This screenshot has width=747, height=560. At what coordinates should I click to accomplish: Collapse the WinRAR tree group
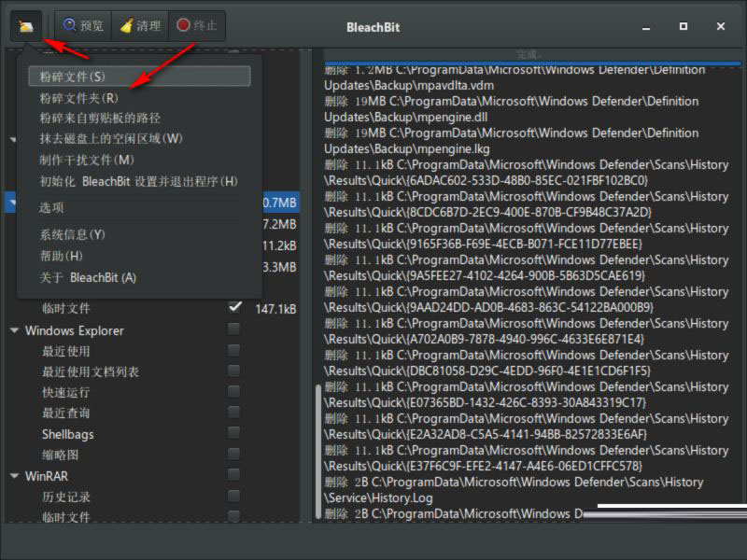click(x=14, y=476)
